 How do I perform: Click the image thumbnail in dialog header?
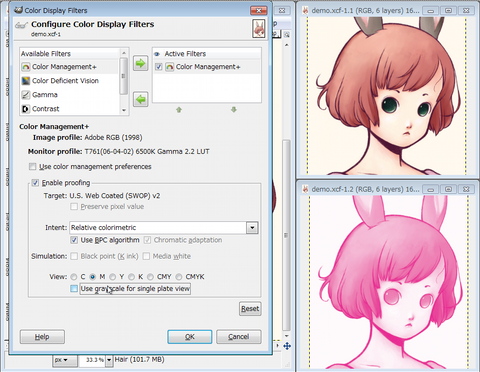(x=259, y=28)
